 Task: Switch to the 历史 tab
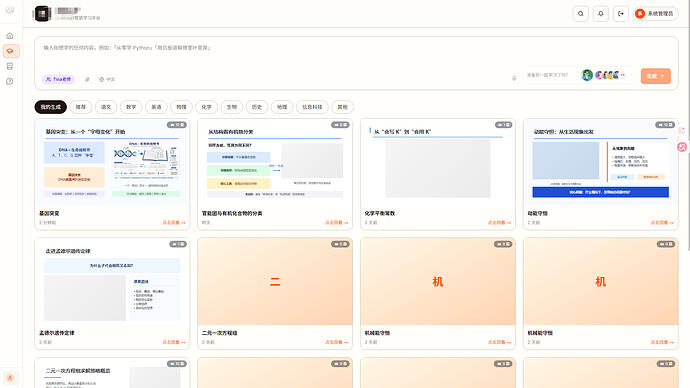(x=257, y=107)
